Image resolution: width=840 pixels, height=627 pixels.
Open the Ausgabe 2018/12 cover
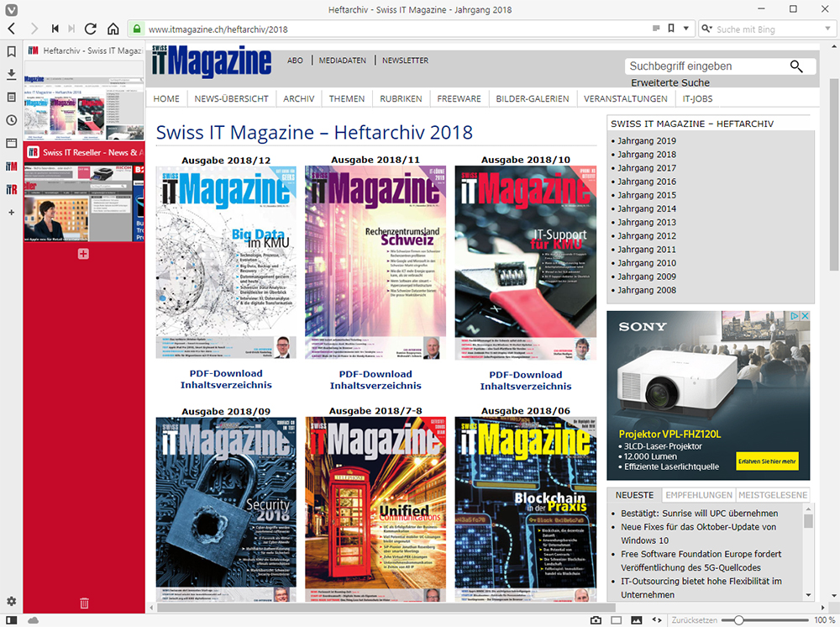[x=226, y=262]
